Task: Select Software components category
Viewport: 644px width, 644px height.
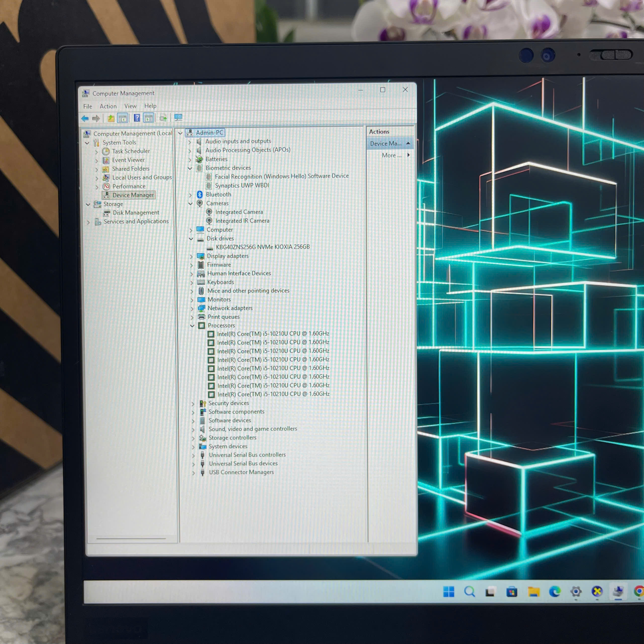Action: point(236,412)
